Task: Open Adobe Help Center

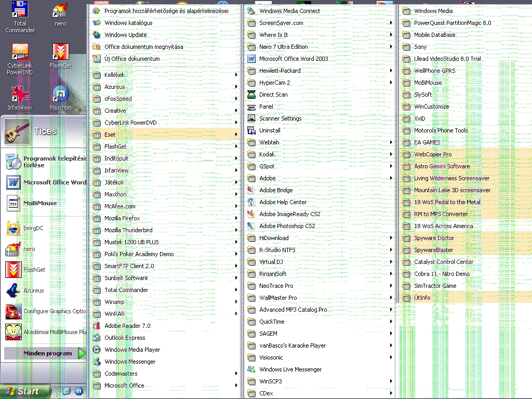Action: 320,202
